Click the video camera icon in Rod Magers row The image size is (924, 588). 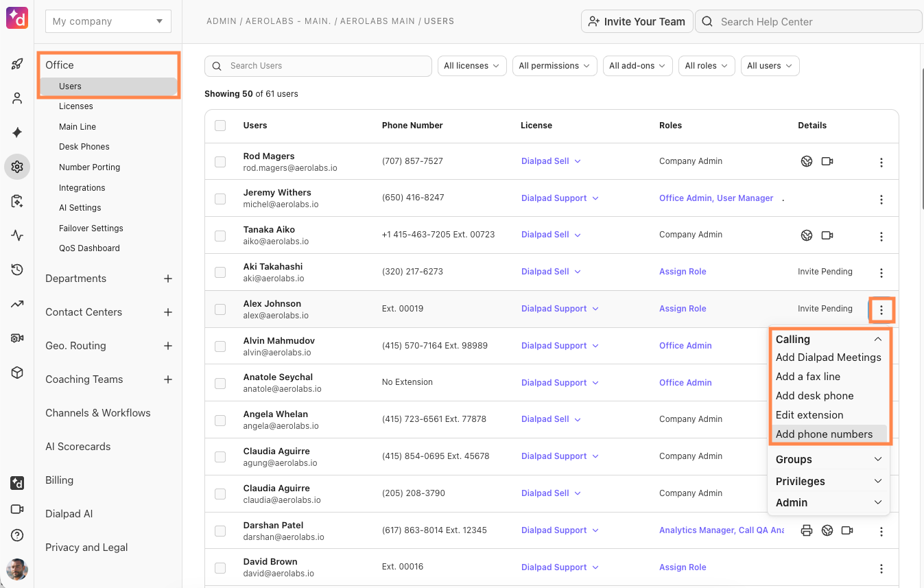pos(827,161)
